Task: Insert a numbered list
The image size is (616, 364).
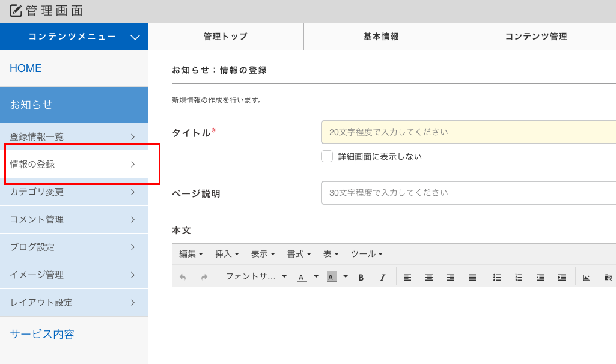Action: coord(519,277)
